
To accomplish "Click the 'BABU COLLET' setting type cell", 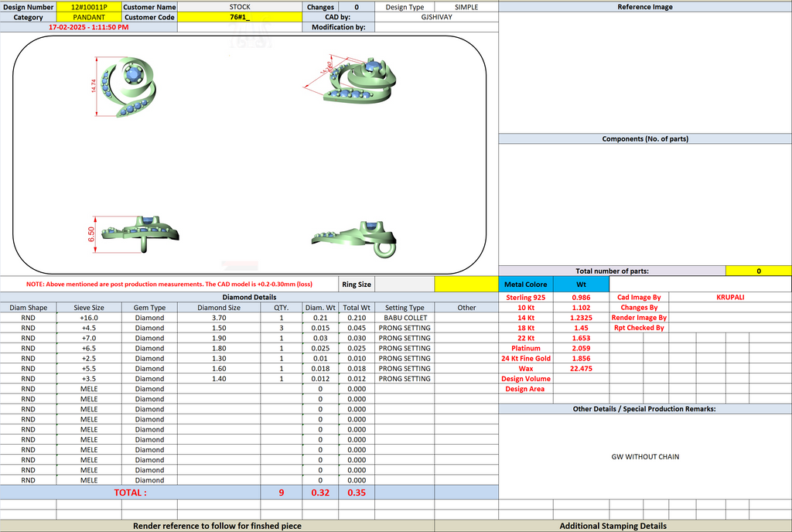I will click(405, 318).
